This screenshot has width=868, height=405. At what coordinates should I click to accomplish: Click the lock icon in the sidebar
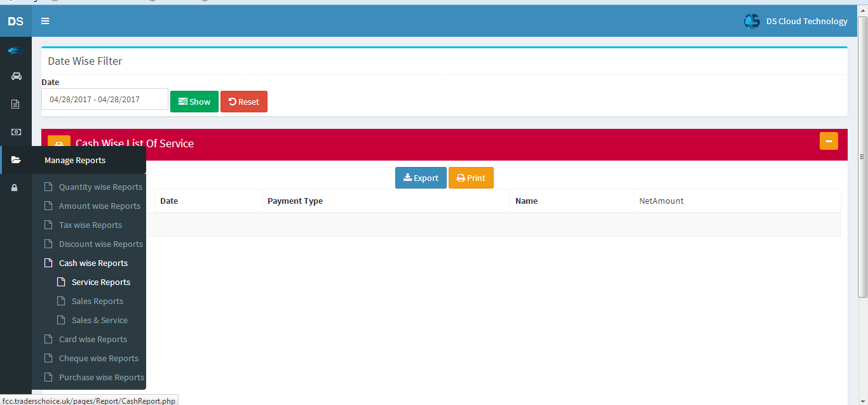[15, 188]
